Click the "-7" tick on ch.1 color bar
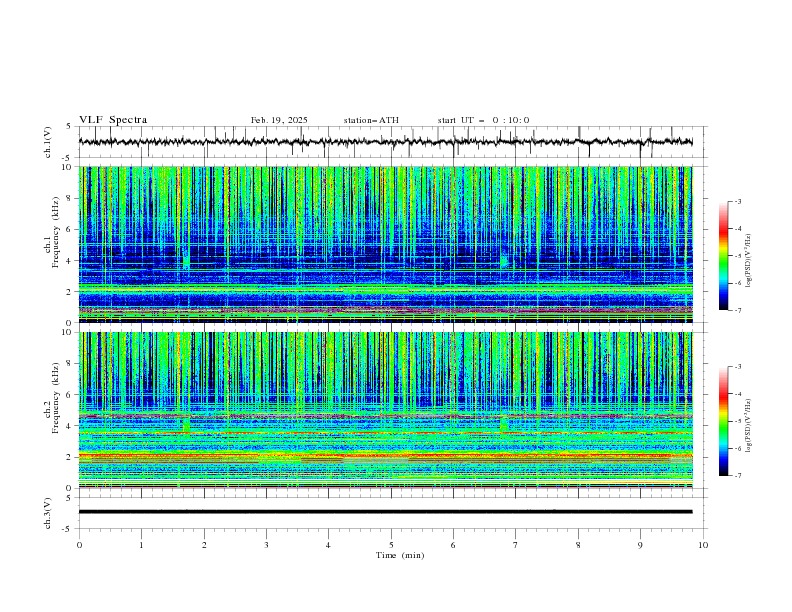 coord(737,310)
